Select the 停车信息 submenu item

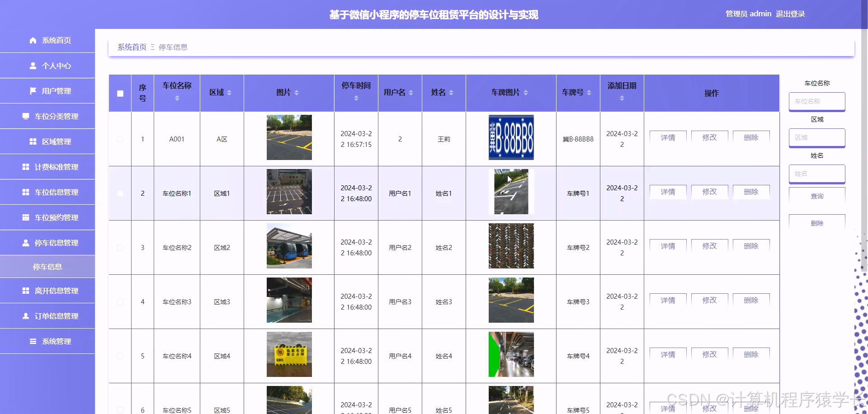tap(47, 267)
